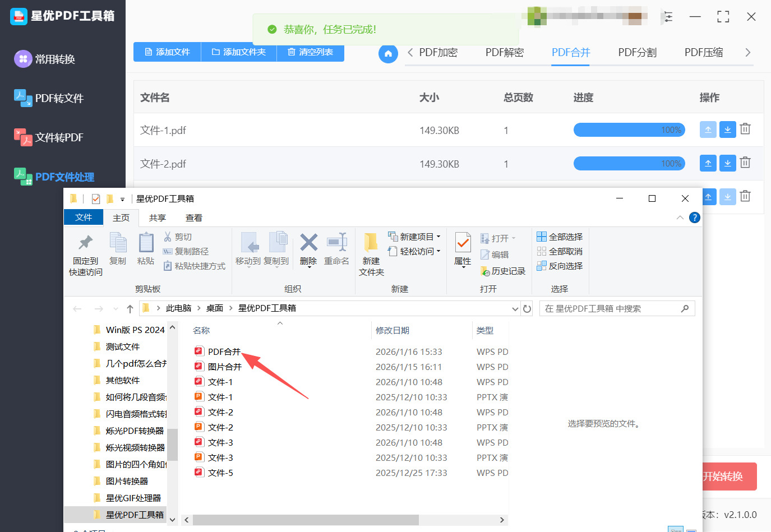Image resolution: width=771 pixels, height=532 pixels.
Task: Refresh the Explorer folder view
Action: [x=527, y=309]
